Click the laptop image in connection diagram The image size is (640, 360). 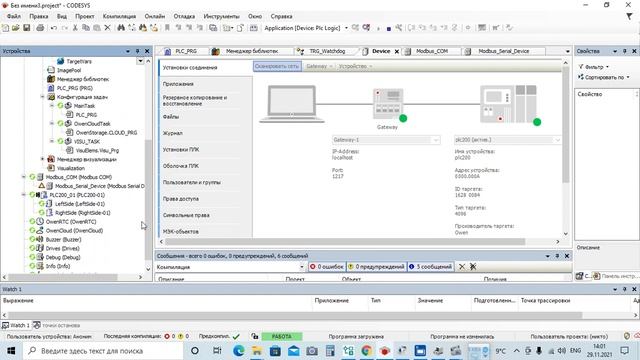pyautogui.click(x=292, y=104)
